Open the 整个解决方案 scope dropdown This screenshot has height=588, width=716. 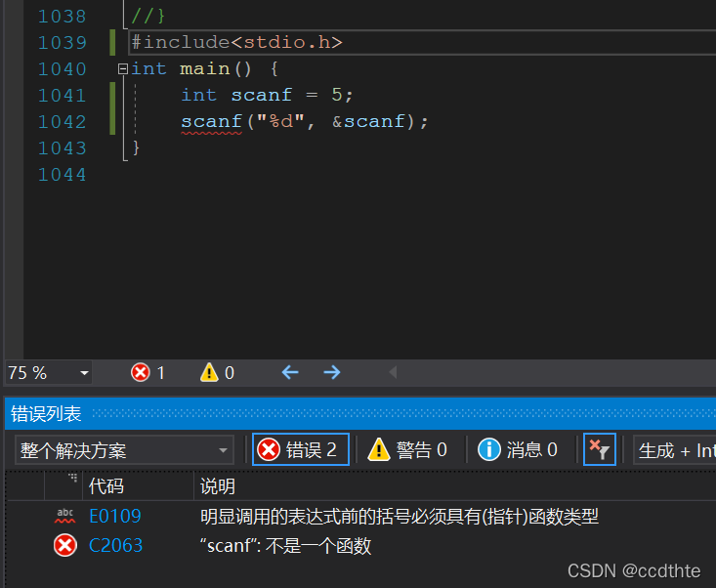(x=124, y=450)
